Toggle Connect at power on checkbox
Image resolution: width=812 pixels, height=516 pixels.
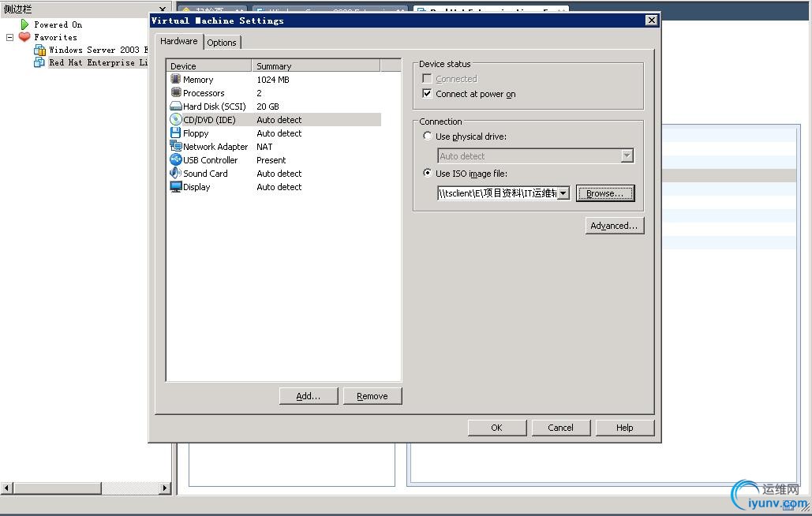coord(427,94)
